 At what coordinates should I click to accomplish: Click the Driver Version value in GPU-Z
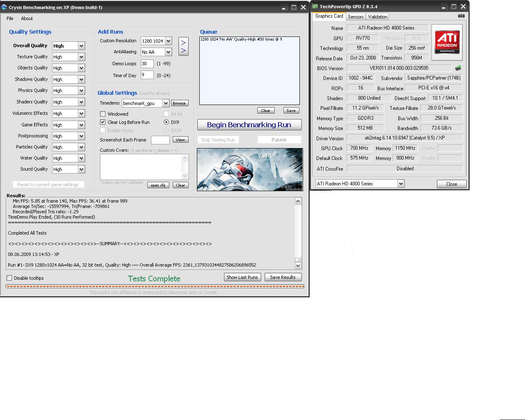[405, 138]
